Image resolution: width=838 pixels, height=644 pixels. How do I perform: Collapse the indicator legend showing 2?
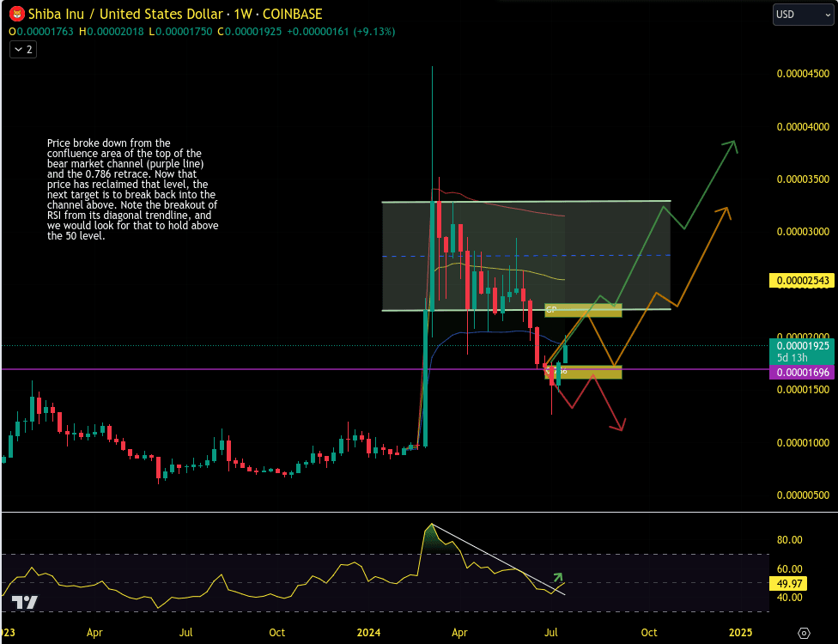pyautogui.click(x=23, y=50)
